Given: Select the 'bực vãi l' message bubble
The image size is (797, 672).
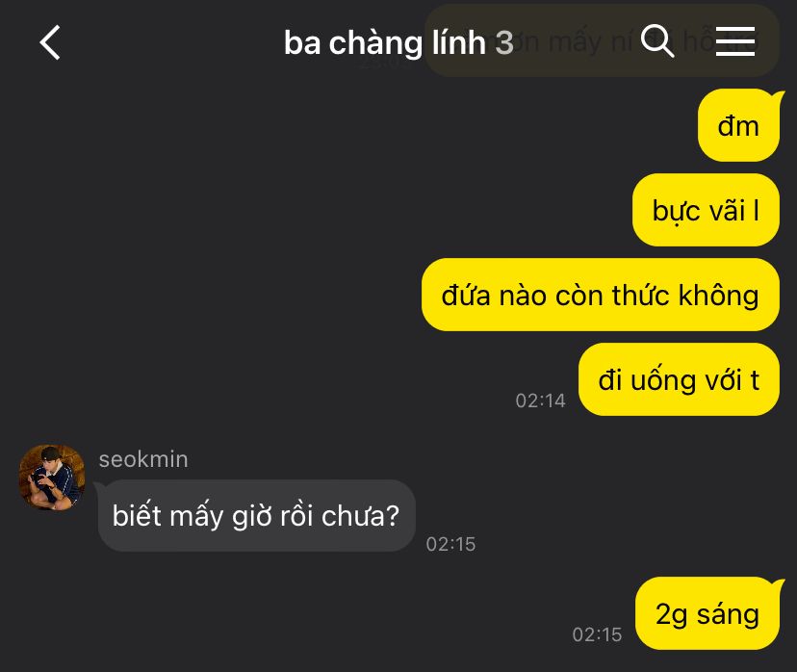Looking at the screenshot, I should click(706, 210).
